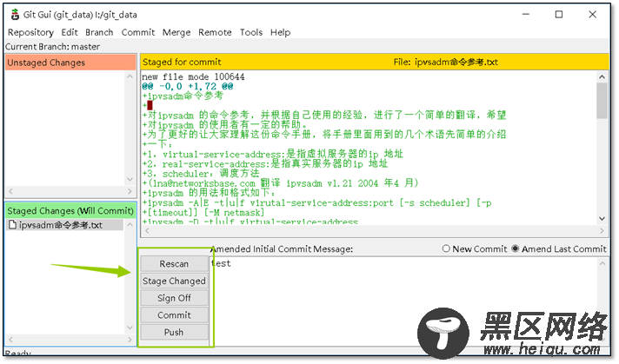Click Unstaged Changes list scroll down arrow

[130, 179]
